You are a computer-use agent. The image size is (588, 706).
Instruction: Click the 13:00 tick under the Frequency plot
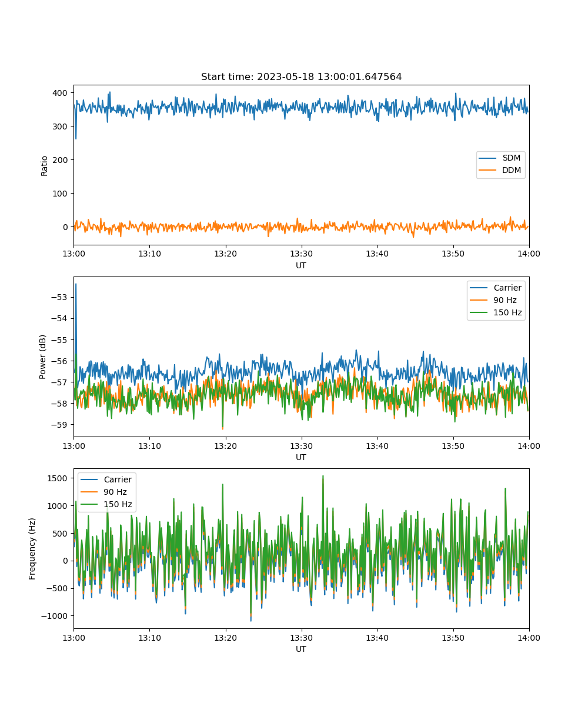coord(73,637)
